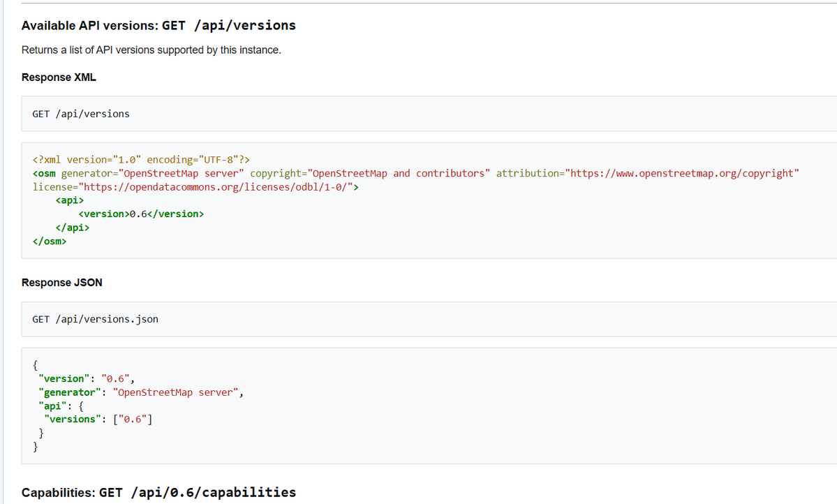
Task: Click the XML declaration line with encoding UTF-8
Action: [141, 160]
